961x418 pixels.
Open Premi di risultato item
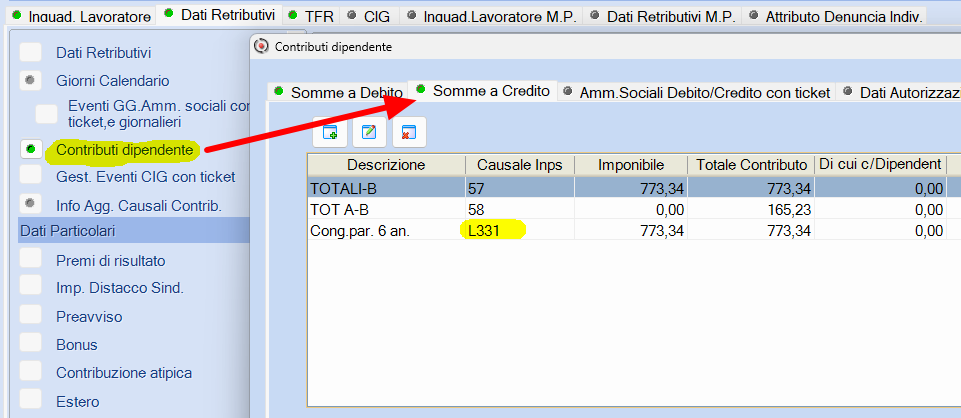pos(111,261)
